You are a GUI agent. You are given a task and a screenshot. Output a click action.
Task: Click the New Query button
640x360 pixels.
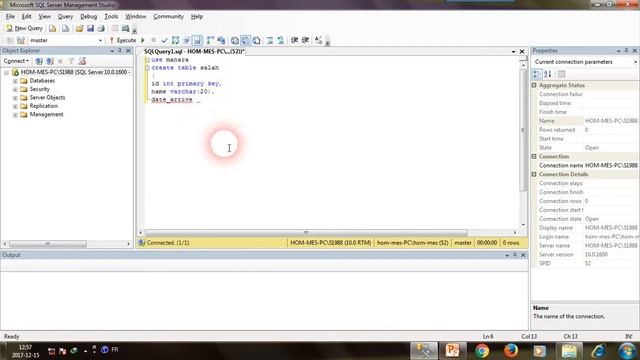pos(24,28)
